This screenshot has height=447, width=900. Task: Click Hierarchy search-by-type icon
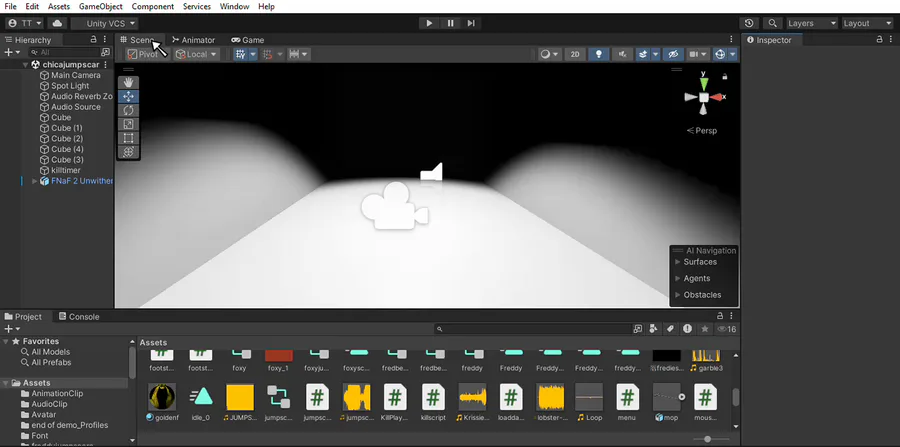[x=105, y=52]
